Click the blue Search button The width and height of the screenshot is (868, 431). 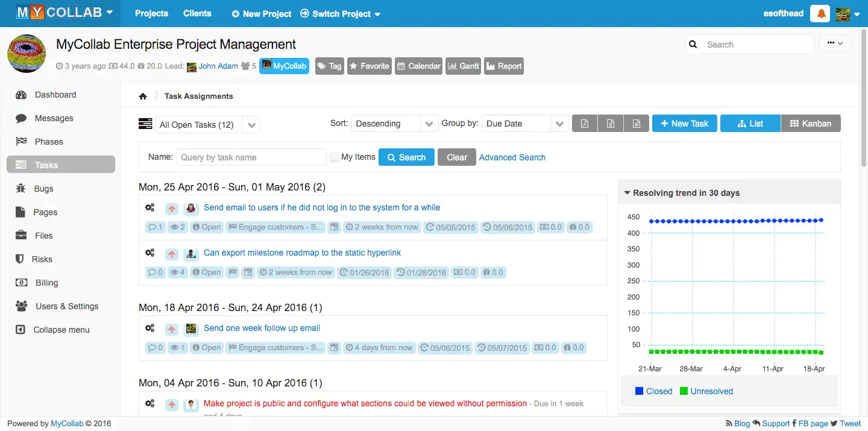[406, 157]
